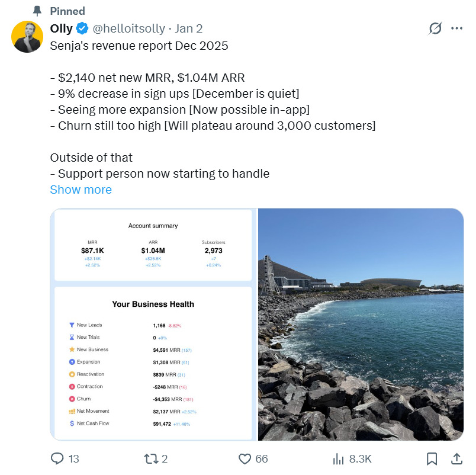Viewport: 476px width, 475px height.
Task: Click the Jan 2 timestamp
Action: [x=188, y=28]
